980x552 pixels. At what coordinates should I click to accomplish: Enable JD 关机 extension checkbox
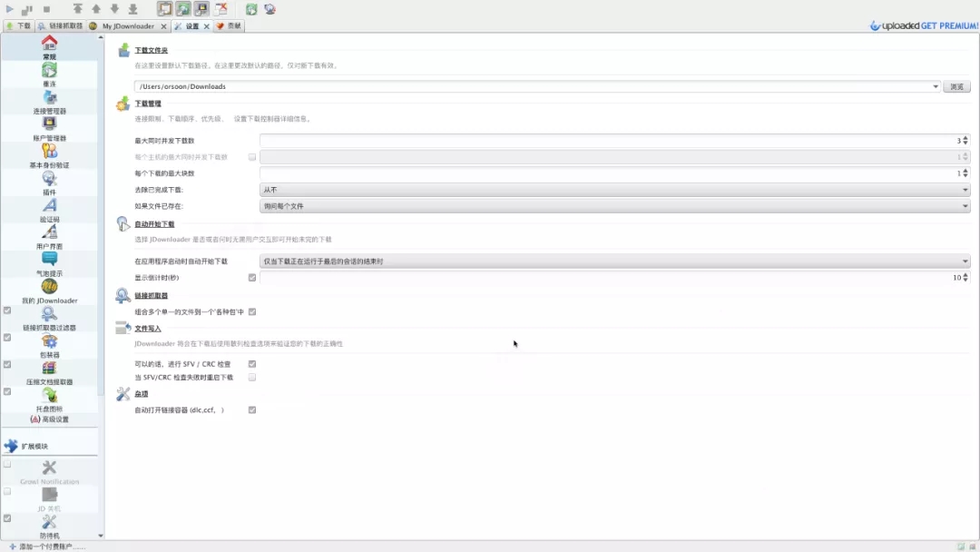click(7, 491)
